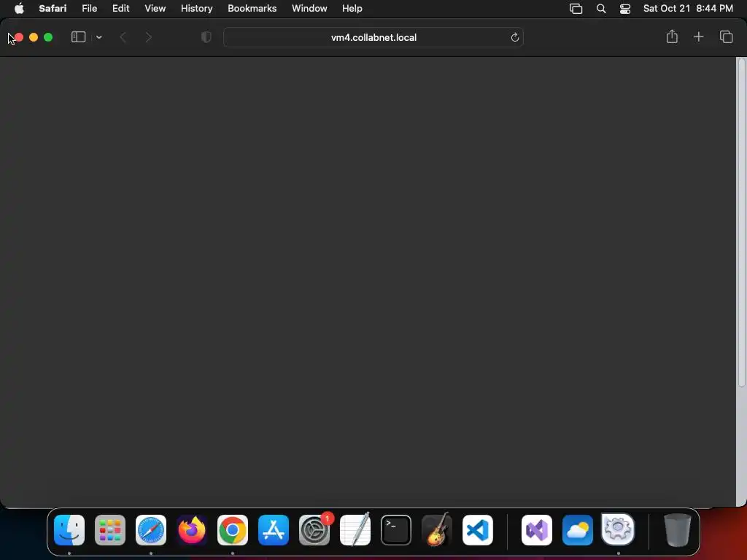Open Launchpad from the Dock

110,530
